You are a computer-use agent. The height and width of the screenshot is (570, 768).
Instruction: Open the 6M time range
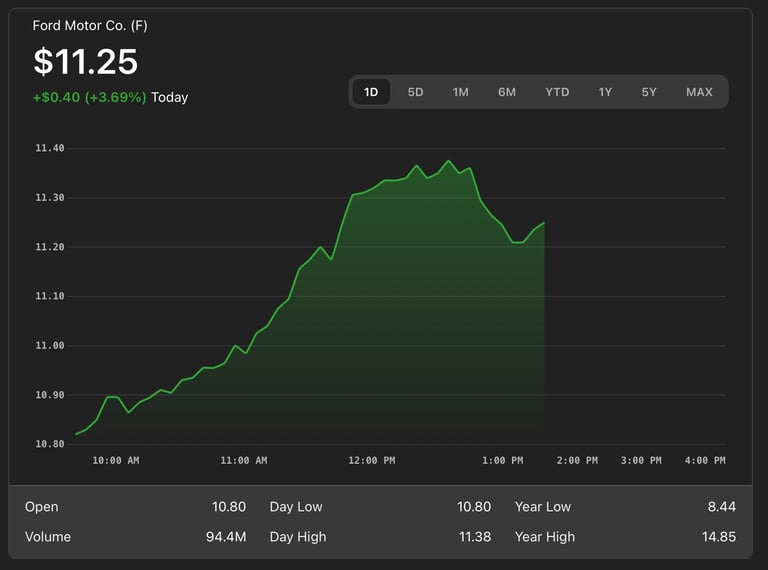click(x=507, y=92)
